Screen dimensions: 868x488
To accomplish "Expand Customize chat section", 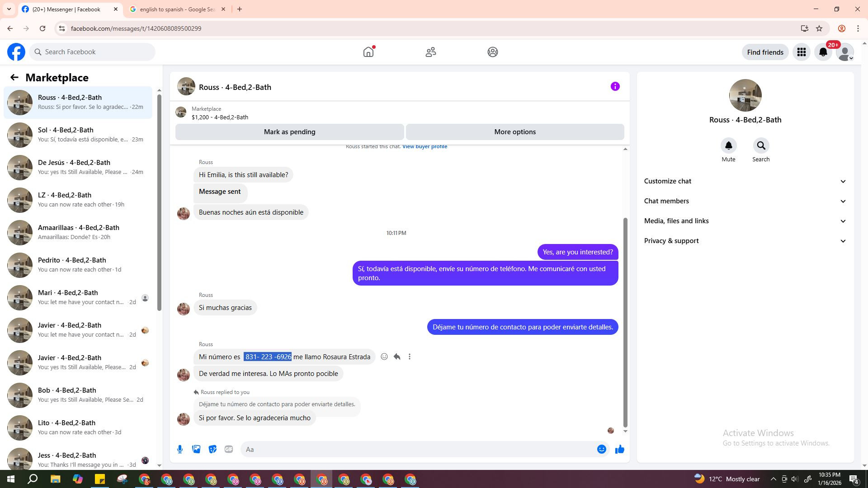I will point(745,181).
